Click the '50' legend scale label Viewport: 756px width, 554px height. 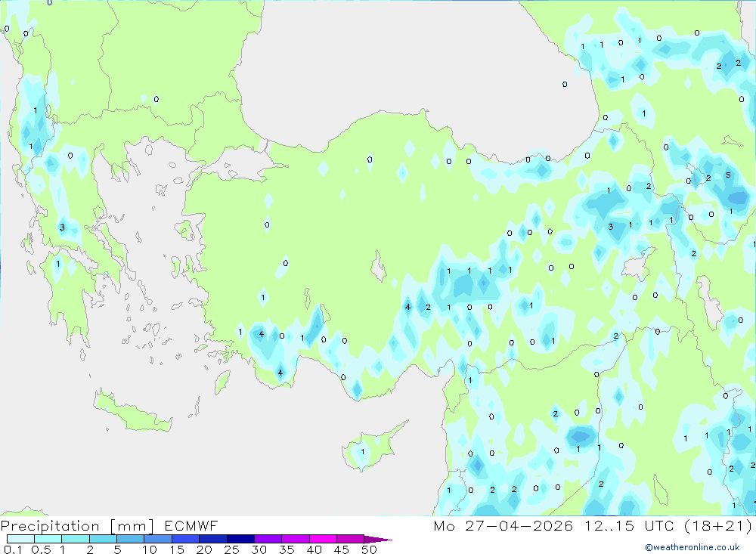coord(369,549)
